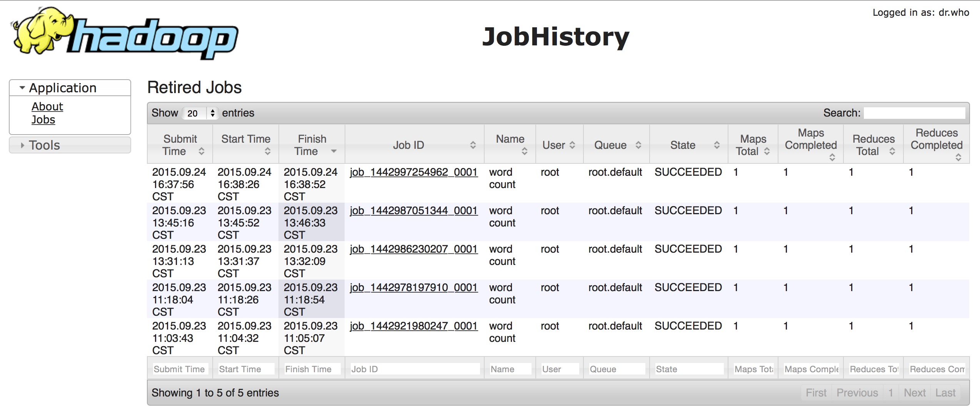Click word count name in job_1442986230207_0001 row
This screenshot has height=413, width=980.
[502, 255]
